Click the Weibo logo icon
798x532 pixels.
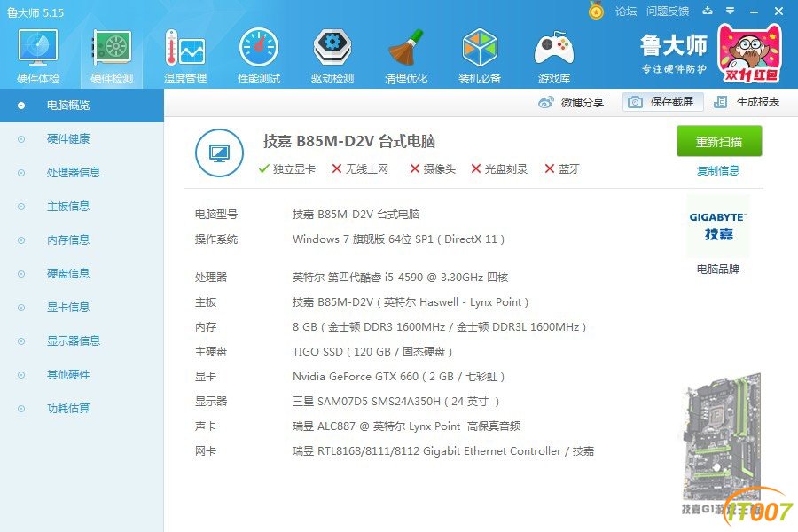(x=545, y=102)
